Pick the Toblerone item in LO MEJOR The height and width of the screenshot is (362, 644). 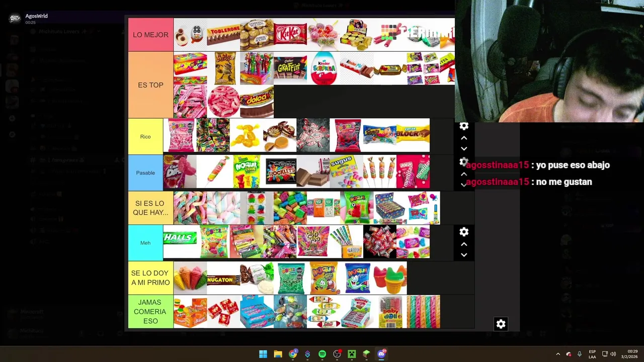(x=223, y=35)
